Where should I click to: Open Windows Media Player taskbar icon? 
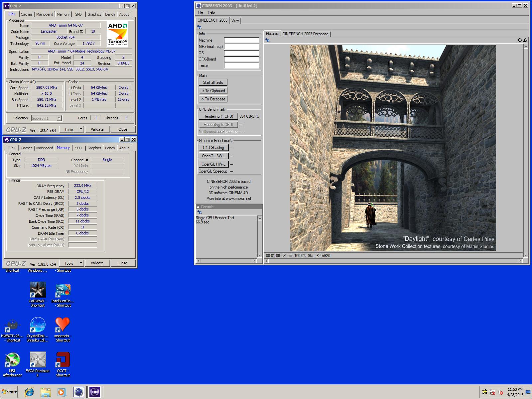tap(62, 392)
